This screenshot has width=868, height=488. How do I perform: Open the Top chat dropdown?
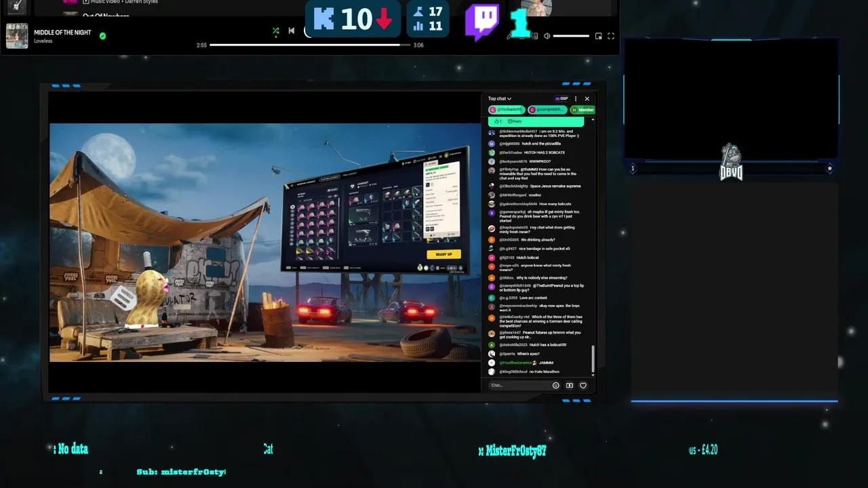click(x=500, y=99)
